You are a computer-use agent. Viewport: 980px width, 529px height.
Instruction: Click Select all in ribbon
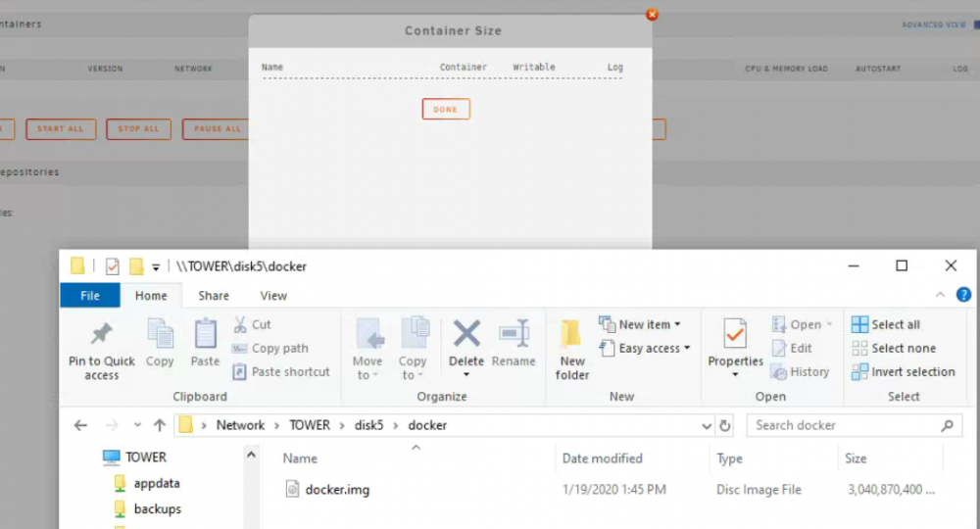tap(886, 325)
